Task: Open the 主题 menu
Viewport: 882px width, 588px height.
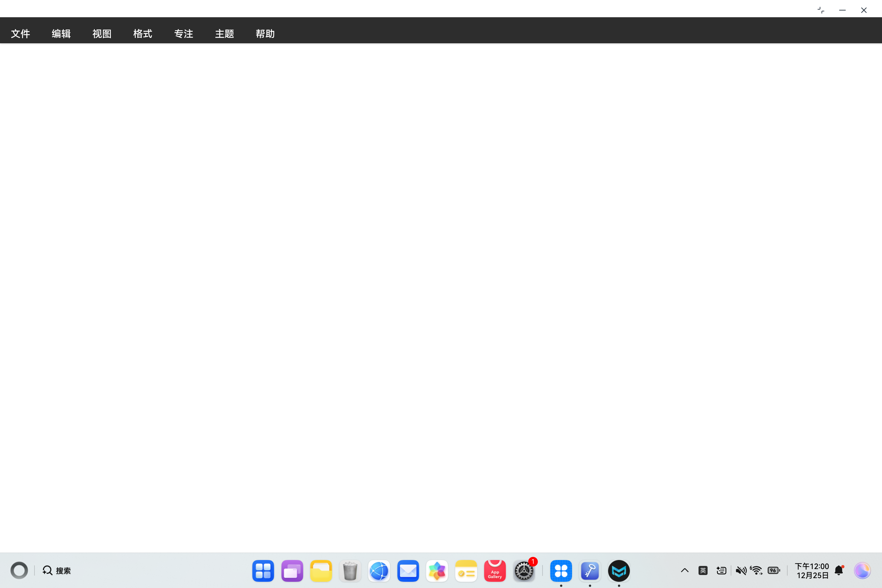Action: coord(225,34)
